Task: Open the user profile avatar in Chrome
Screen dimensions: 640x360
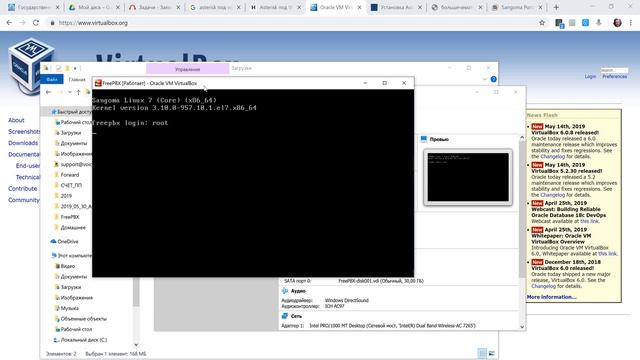Action: click(617, 23)
